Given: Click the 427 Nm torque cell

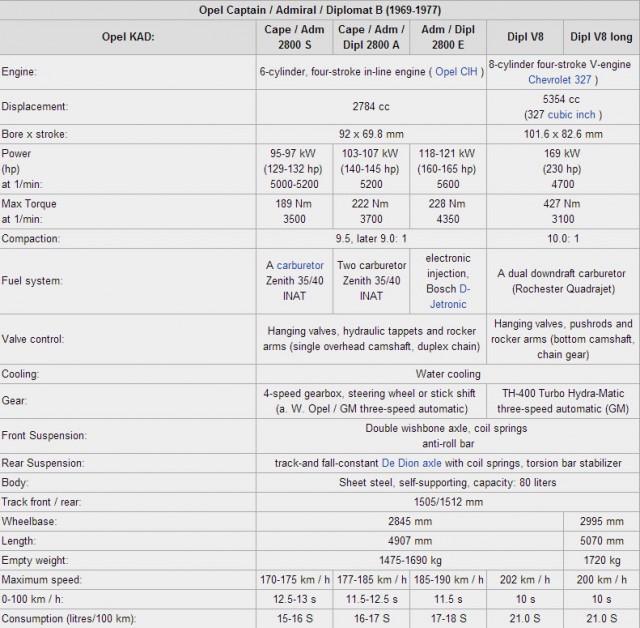Looking at the screenshot, I should pyautogui.click(x=563, y=211).
